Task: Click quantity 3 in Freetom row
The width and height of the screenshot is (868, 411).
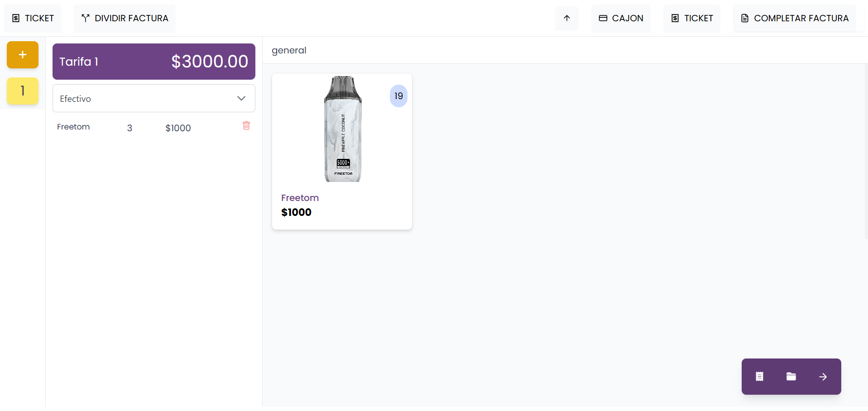Action: coord(129,128)
